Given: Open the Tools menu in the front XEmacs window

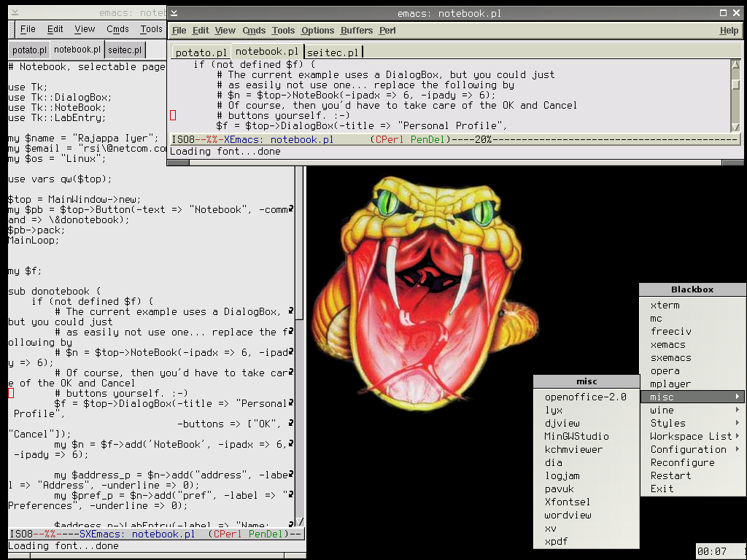Looking at the screenshot, I should point(284,31).
